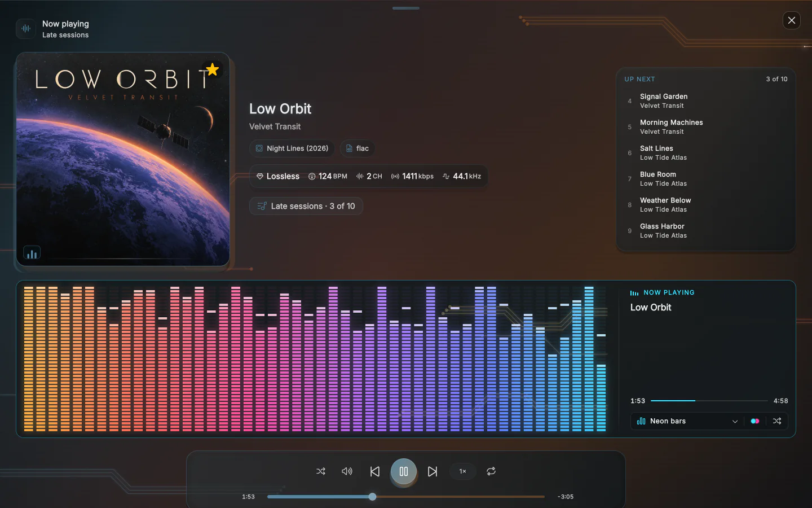Click the Lossless quality indicator
This screenshot has width=812, height=508.
(x=278, y=176)
